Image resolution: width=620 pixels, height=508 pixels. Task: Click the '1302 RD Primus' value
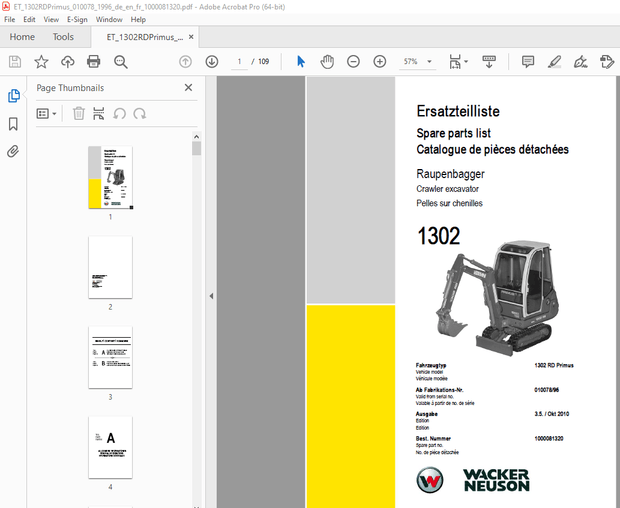554,365
